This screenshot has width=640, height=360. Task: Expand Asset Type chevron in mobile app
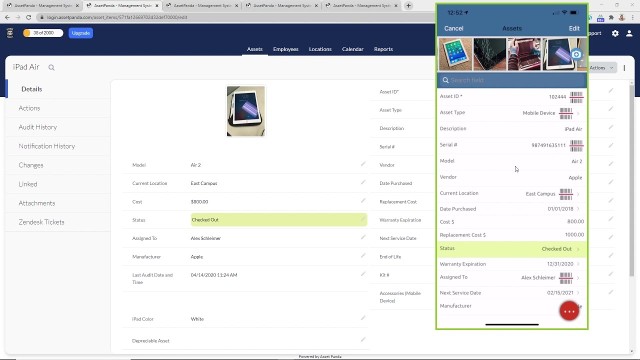[x=578, y=113]
